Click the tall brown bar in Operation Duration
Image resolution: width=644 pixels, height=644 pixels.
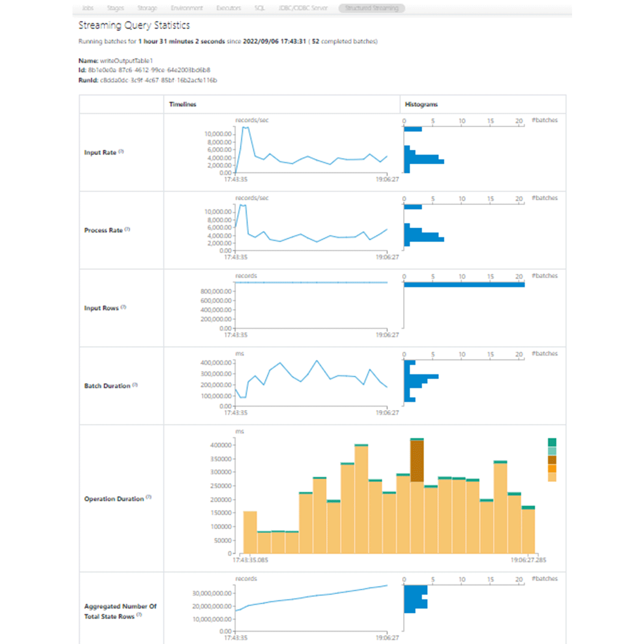coord(417,461)
